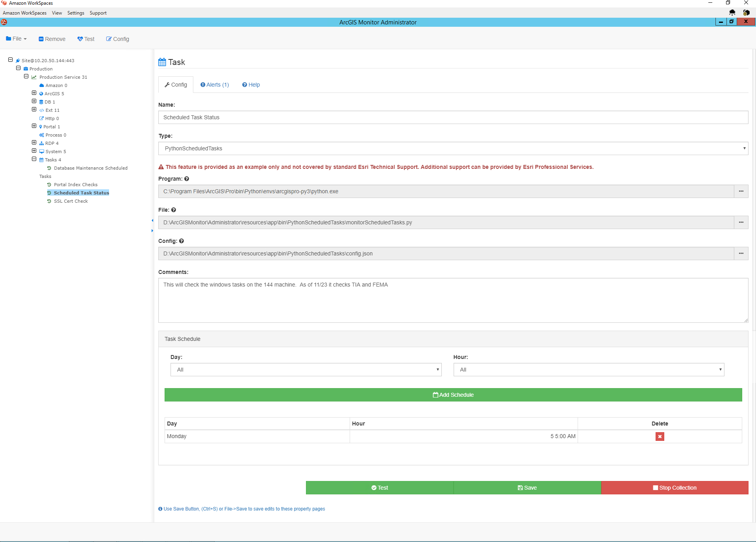
Task: Click the Monday day cell
Action: point(257,436)
